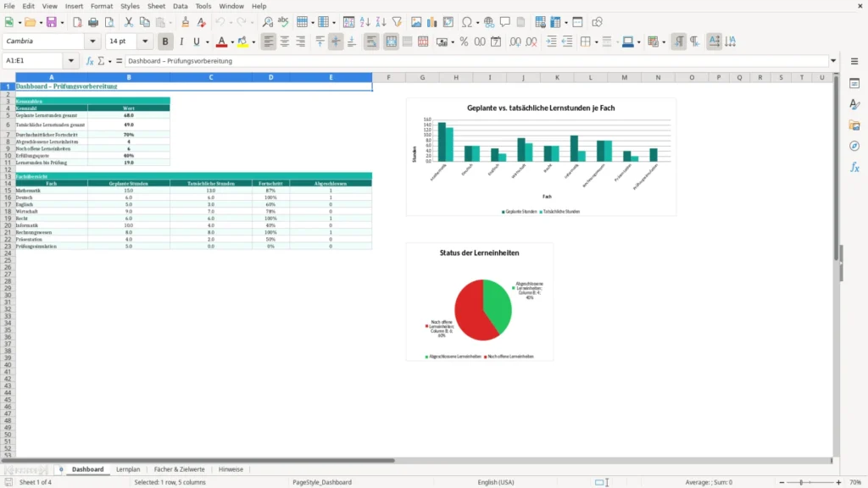Click the formula input line
Viewport: 868px width, 488px height.
click(476, 61)
